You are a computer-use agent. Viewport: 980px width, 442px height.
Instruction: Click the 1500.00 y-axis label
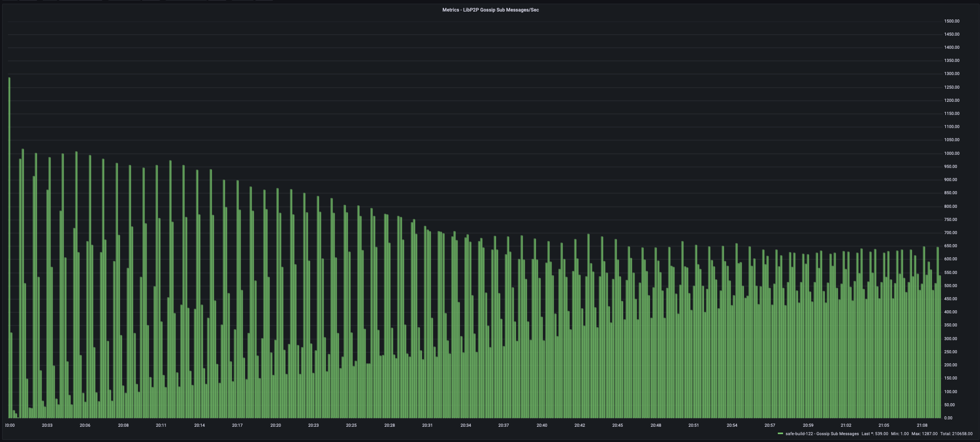[x=952, y=21]
